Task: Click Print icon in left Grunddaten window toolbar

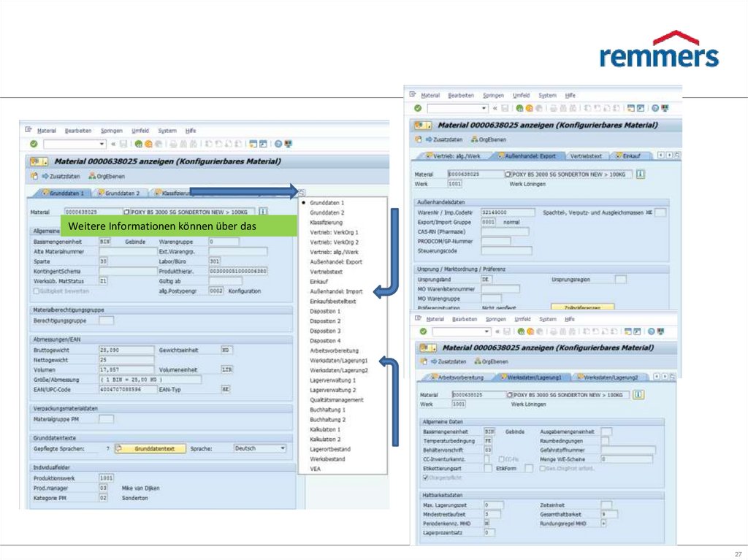Action: pyautogui.click(x=174, y=144)
